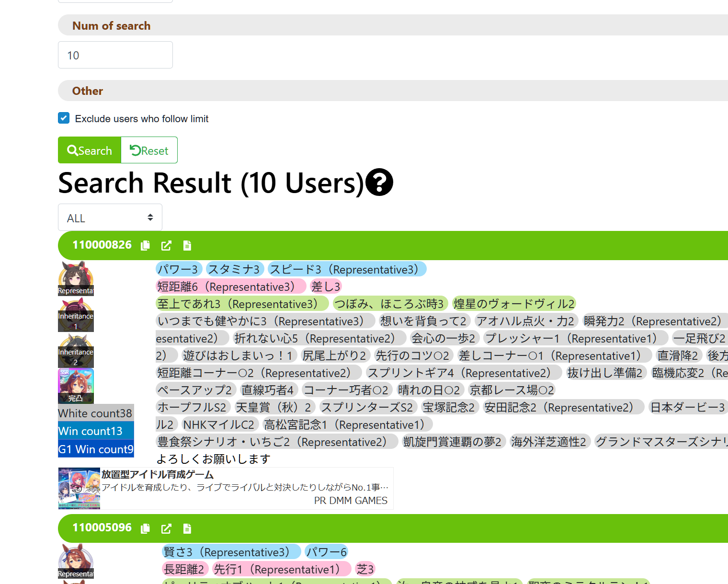The width and height of the screenshot is (728, 584).
Task: Select the ホープフルS2 tag
Action: coord(193,407)
